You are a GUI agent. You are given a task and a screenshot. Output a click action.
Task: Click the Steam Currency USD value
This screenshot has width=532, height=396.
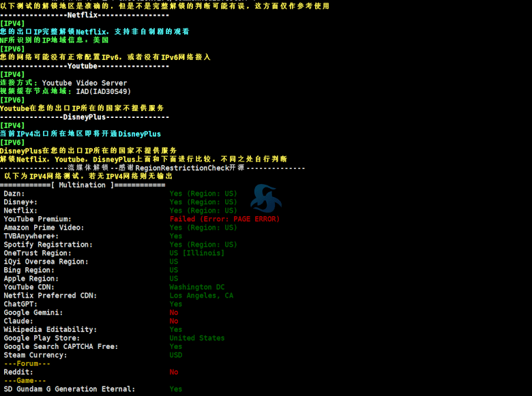click(176, 355)
